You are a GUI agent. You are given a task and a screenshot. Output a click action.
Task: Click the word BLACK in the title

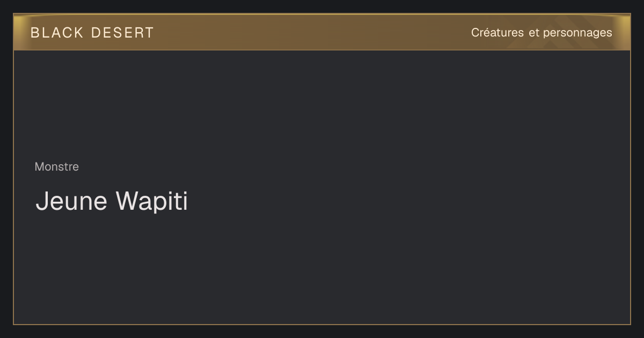pyautogui.click(x=57, y=33)
